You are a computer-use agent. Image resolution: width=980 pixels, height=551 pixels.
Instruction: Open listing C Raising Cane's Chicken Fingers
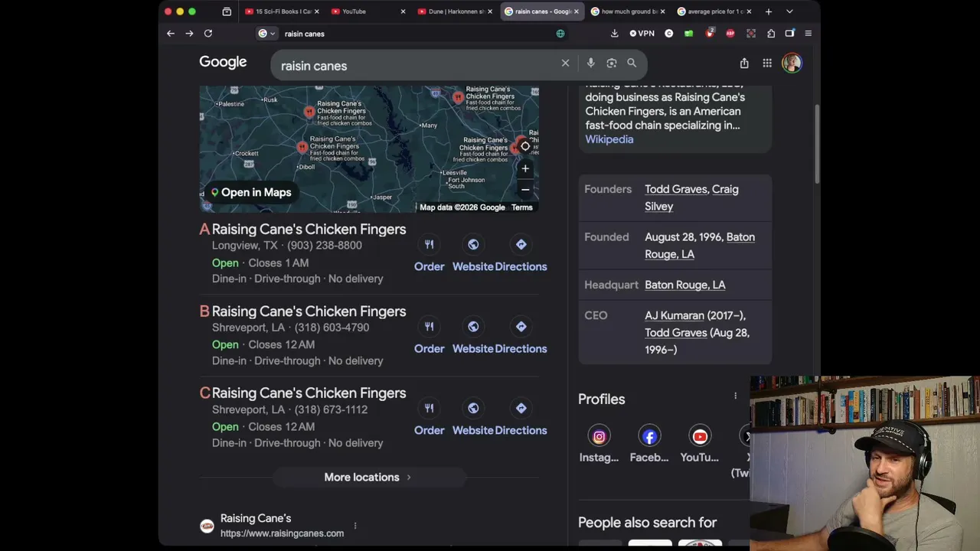(309, 393)
